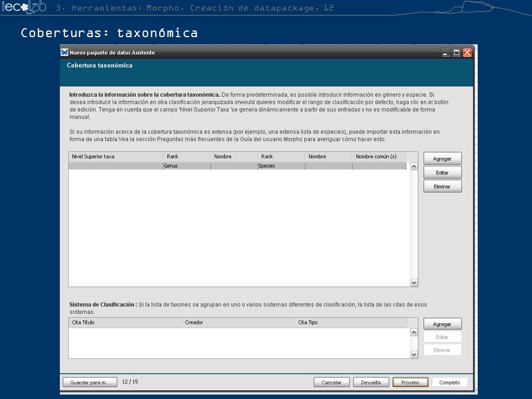Click the first Rank column header
Image resolution: width=532 pixels, height=399 pixels.
tap(187, 156)
